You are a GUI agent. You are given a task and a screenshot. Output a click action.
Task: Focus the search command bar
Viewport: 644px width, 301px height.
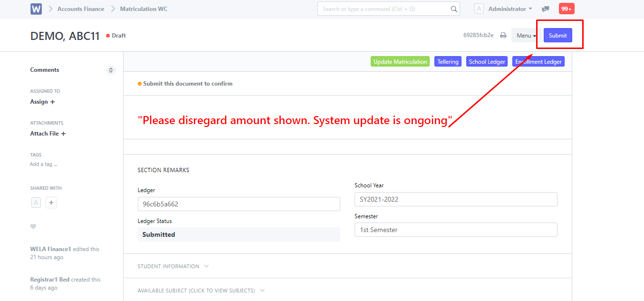click(389, 9)
